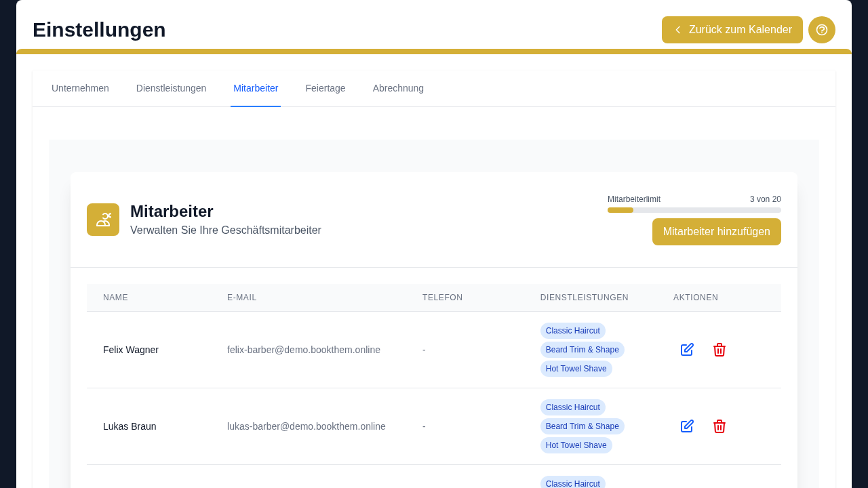868x488 pixels.
Task: Click the Mitarbeiter section user icon
Action: point(103,220)
